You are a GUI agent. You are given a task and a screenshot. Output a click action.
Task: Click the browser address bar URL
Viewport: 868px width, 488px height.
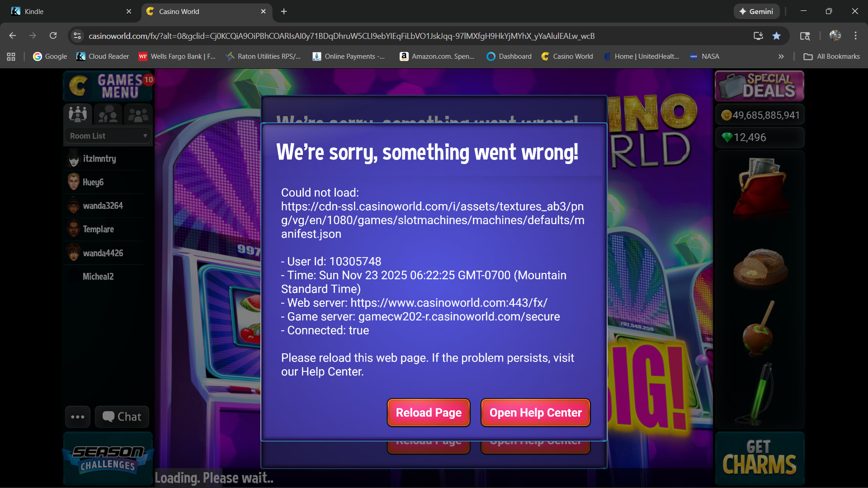[x=341, y=36]
